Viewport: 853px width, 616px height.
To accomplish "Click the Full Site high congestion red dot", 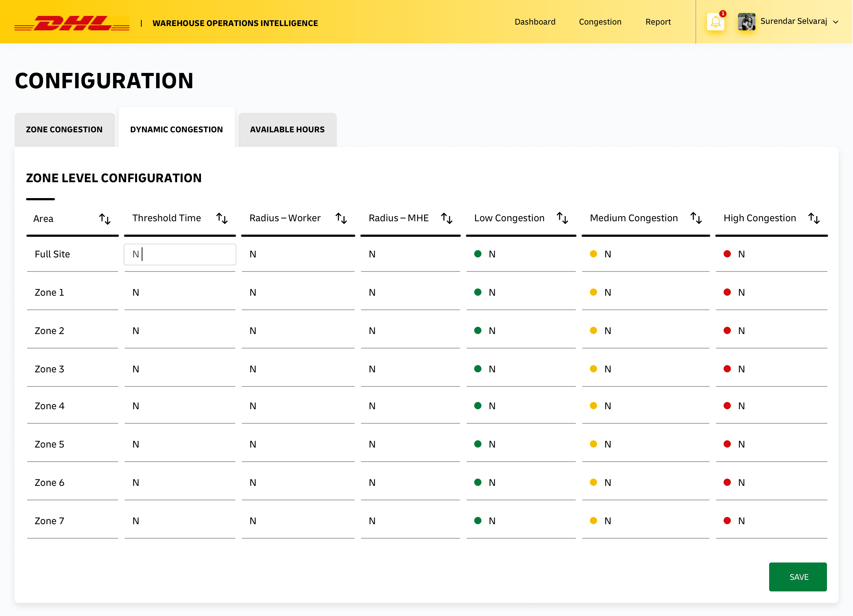I will [727, 254].
